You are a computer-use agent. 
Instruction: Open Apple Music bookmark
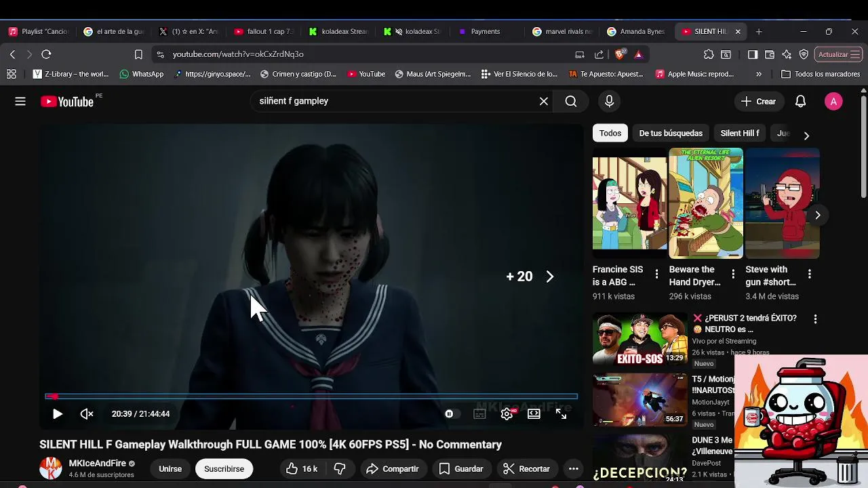coord(695,74)
